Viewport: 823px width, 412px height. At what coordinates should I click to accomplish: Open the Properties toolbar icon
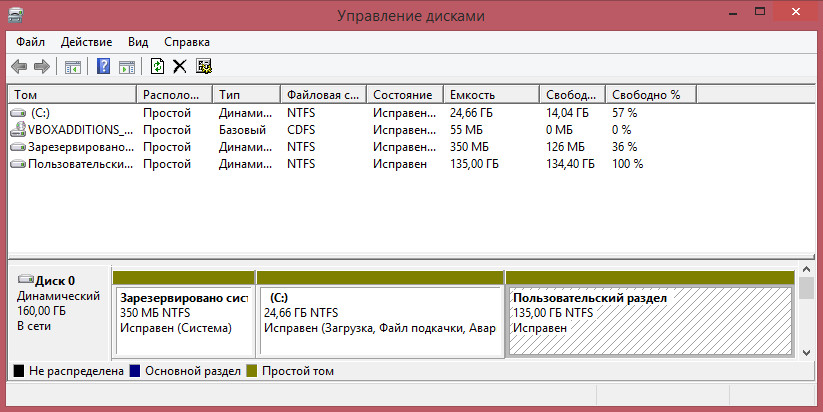pyautogui.click(x=204, y=66)
